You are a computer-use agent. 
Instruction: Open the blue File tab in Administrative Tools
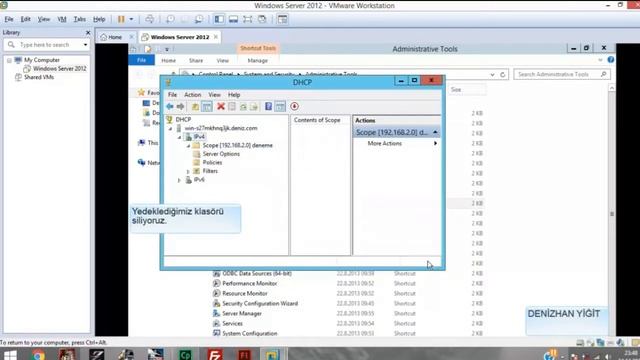coord(141,60)
